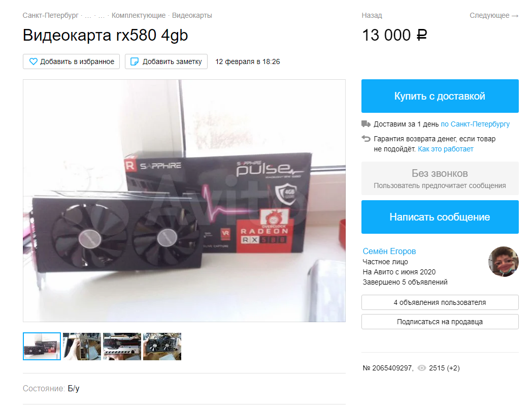Open the Видеокарты breadcrumb category
The image size is (532, 406).
point(192,15)
